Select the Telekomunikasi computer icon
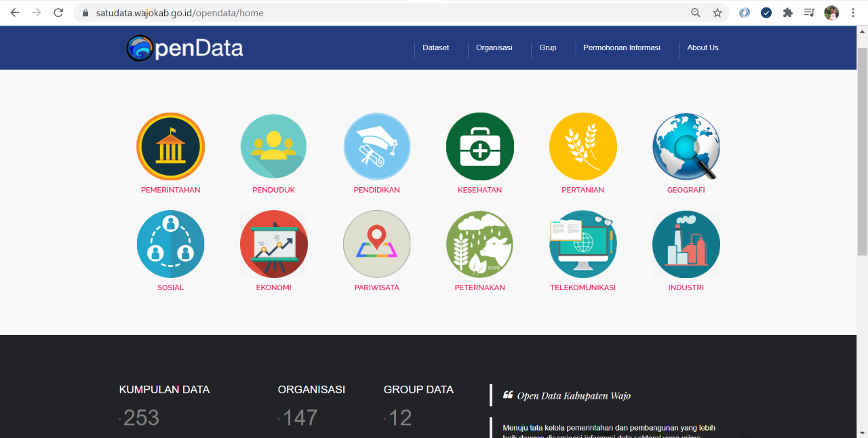Viewport: 868px width, 438px height. [583, 244]
